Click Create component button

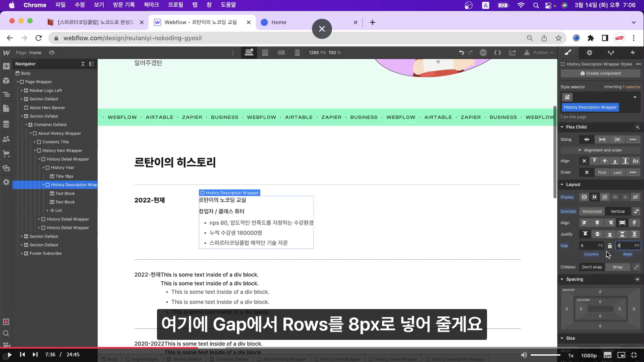pos(600,73)
